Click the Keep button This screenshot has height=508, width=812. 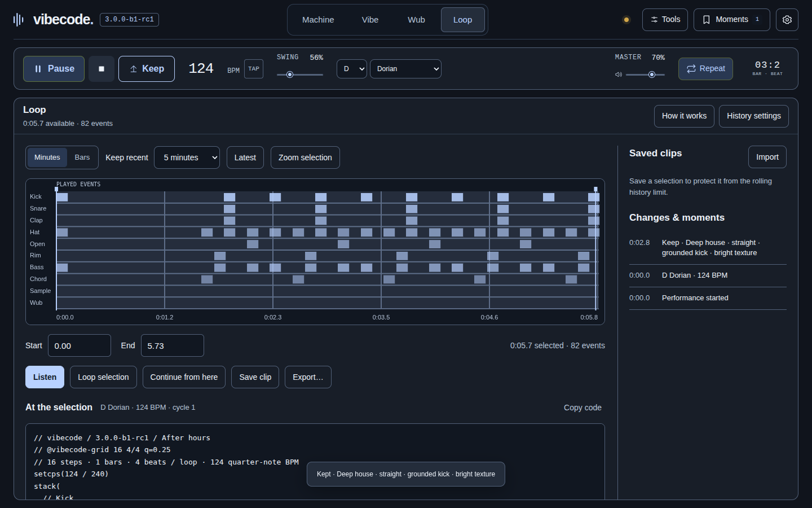(147, 69)
